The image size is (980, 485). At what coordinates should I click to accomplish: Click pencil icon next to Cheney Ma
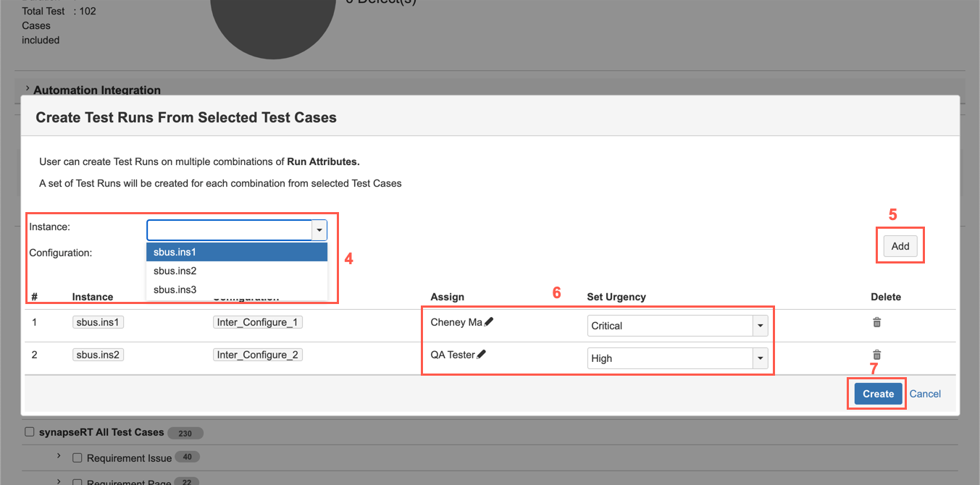click(x=489, y=322)
